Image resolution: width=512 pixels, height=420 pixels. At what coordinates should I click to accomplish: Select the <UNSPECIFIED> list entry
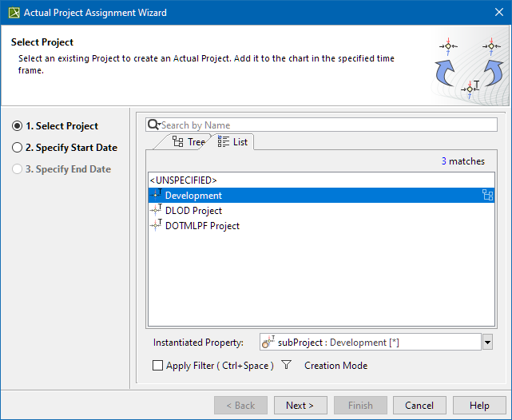click(184, 180)
